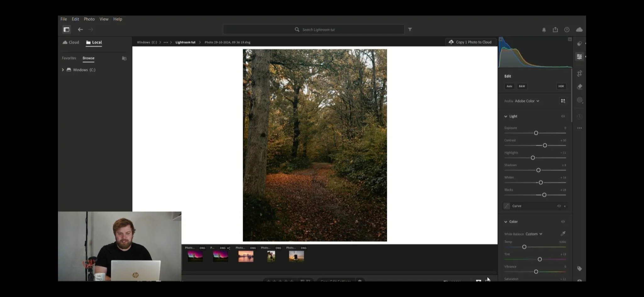Open the help question mark icon
This screenshot has width=644, height=297.
[567, 30]
